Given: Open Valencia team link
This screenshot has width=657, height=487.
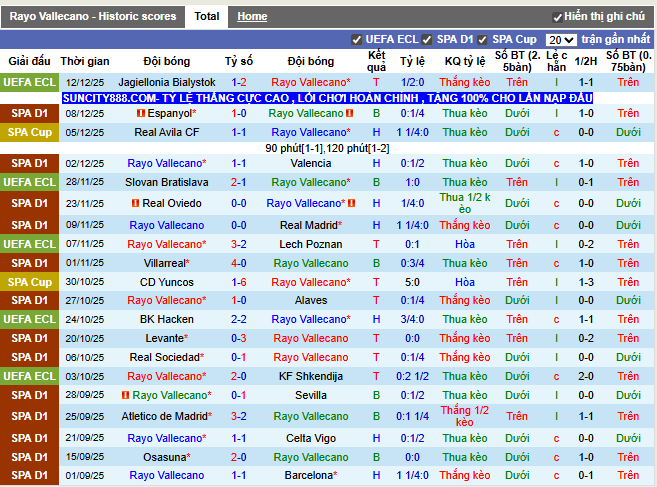Looking at the screenshot, I should (x=311, y=163).
